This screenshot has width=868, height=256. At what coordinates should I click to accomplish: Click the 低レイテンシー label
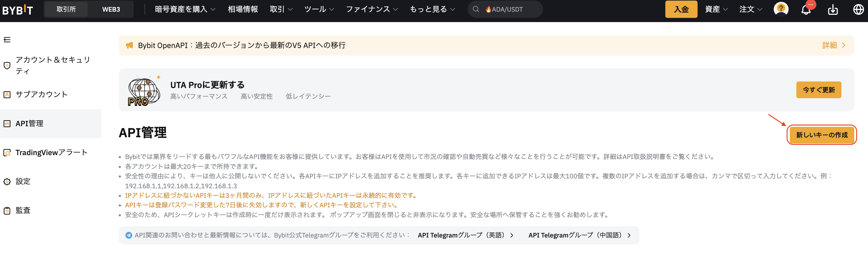[x=308, y=96]
